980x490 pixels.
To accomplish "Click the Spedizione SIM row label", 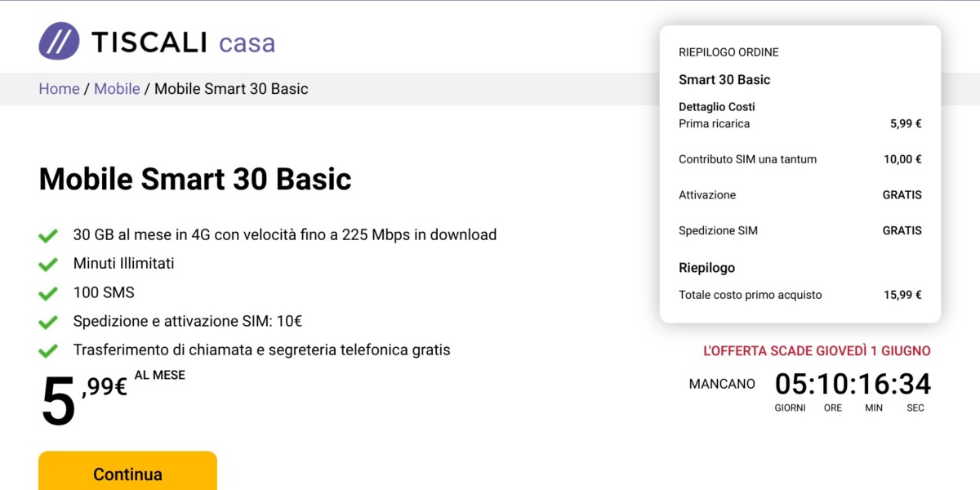I will tap(718, 230).
